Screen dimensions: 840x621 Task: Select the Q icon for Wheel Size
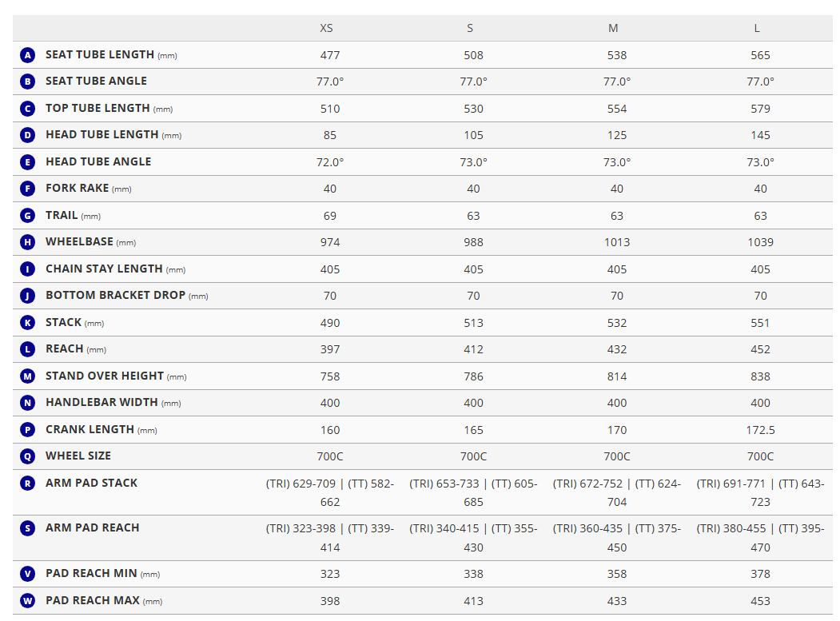27,456
